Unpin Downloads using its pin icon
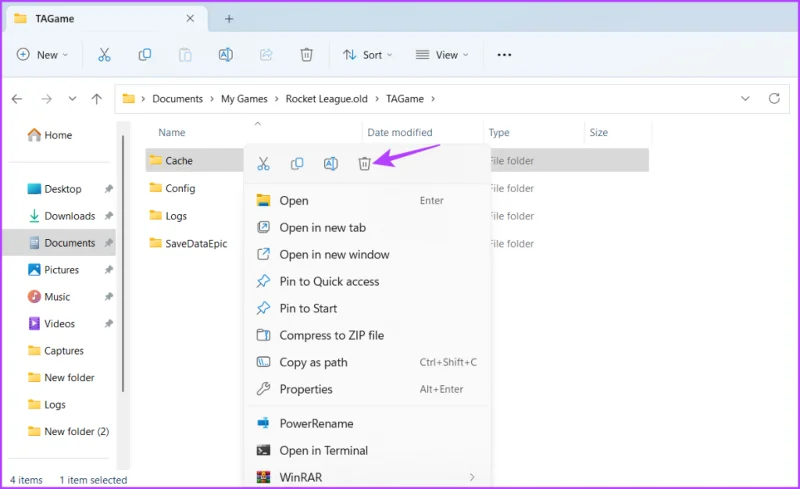800x489 pixels. pyautogui.click(x=109, y=216)
